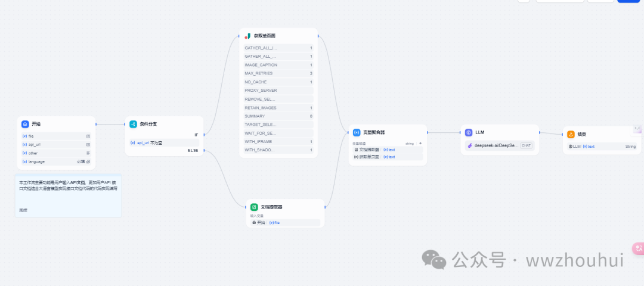Click the 获取单页面 node icon
Screen dimensions: 644x286
tap(247, 36)
